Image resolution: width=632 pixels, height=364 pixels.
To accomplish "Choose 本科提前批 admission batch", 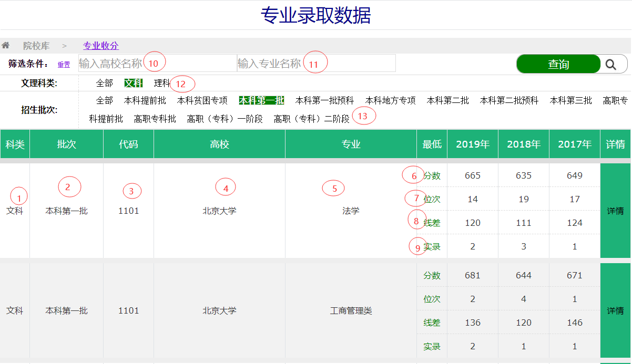I will point(145,100).
